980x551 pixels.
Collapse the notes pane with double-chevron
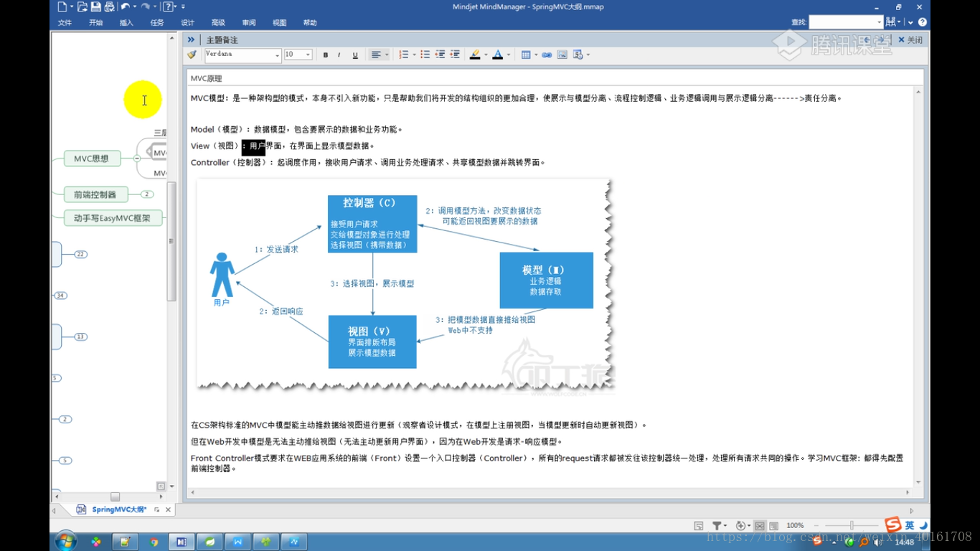[x=192, y=39]
